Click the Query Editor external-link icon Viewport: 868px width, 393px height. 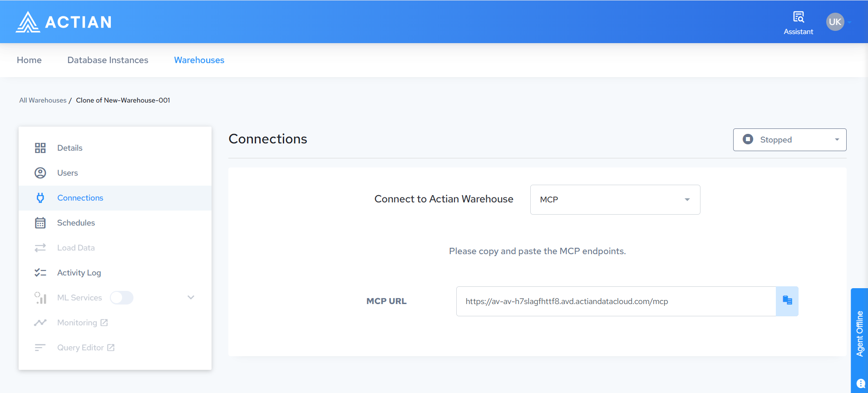(111, 348)
